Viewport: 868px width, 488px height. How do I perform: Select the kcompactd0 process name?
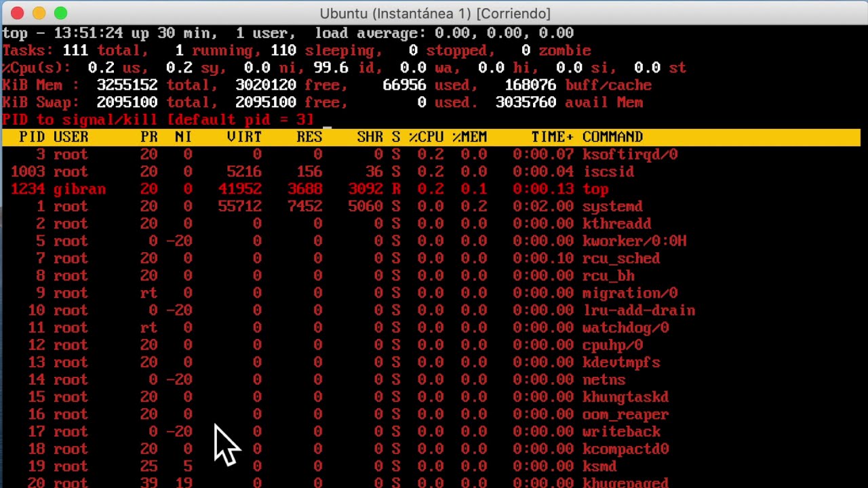click(x=626, y=449)
